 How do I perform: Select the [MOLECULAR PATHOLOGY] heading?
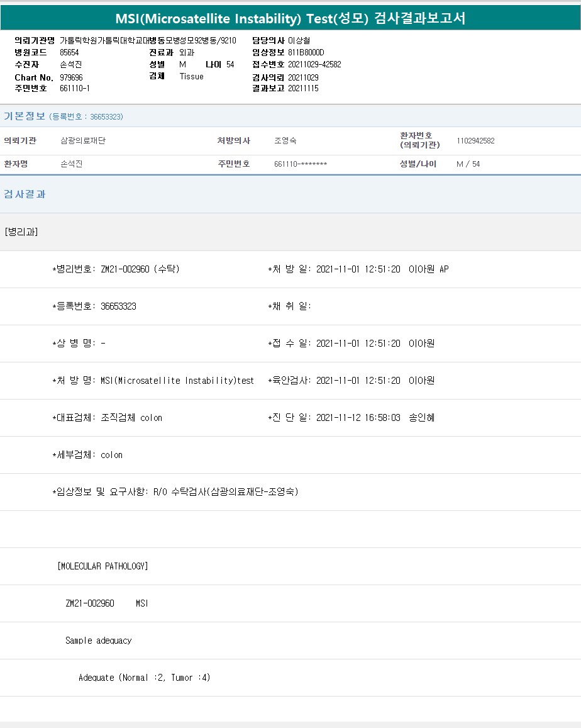point(102,566)
